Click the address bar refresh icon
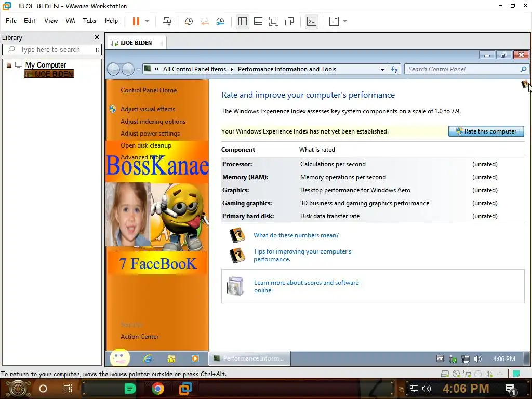Image resolution: width=532 pixels, height=399 pixels. click(394, 69)
